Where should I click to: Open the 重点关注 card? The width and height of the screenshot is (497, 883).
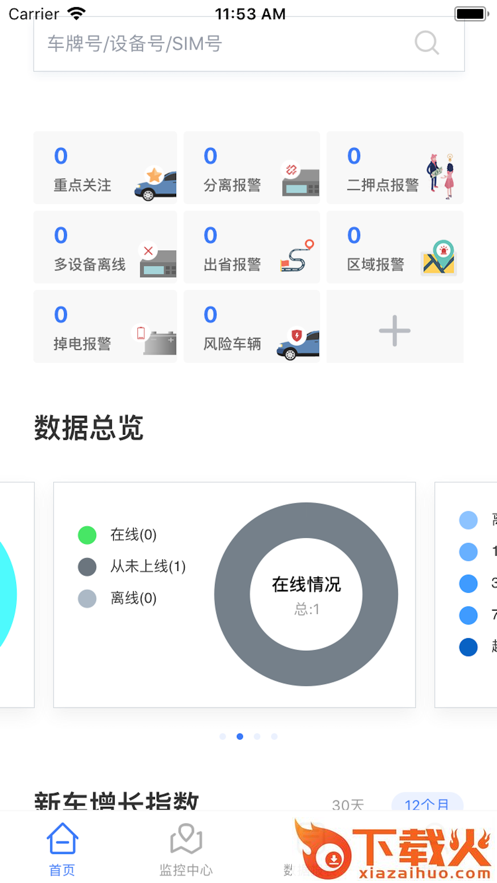point(105,168)
